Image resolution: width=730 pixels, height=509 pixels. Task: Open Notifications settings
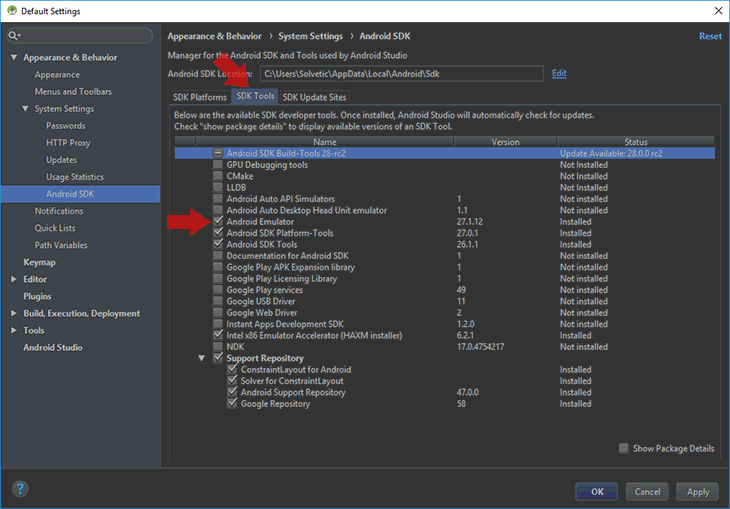coord(59,211)
